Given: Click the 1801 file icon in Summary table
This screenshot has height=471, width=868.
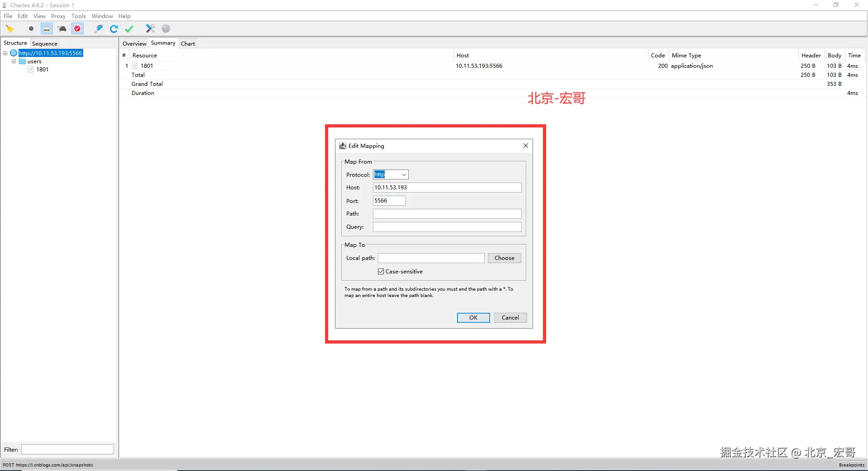Looking at the screenshot, I should coord(135,66).
